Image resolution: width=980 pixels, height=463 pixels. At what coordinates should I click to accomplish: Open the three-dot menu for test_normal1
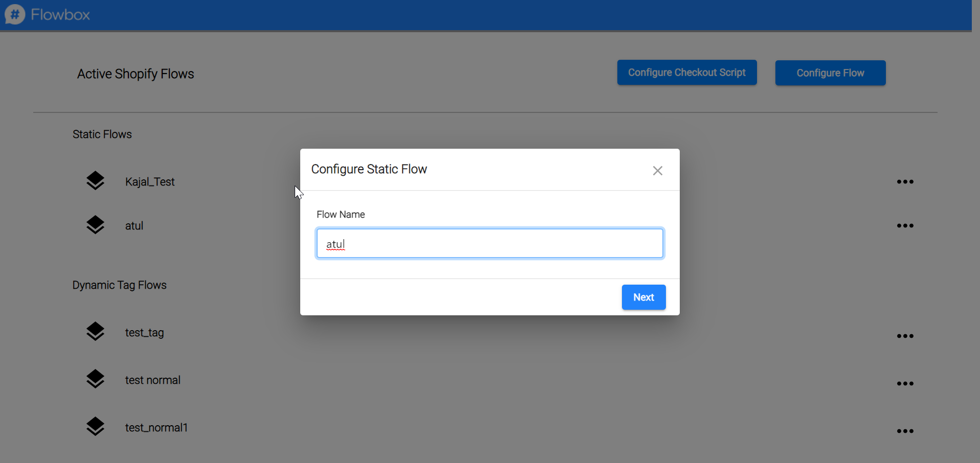click(x=905, y=431)
